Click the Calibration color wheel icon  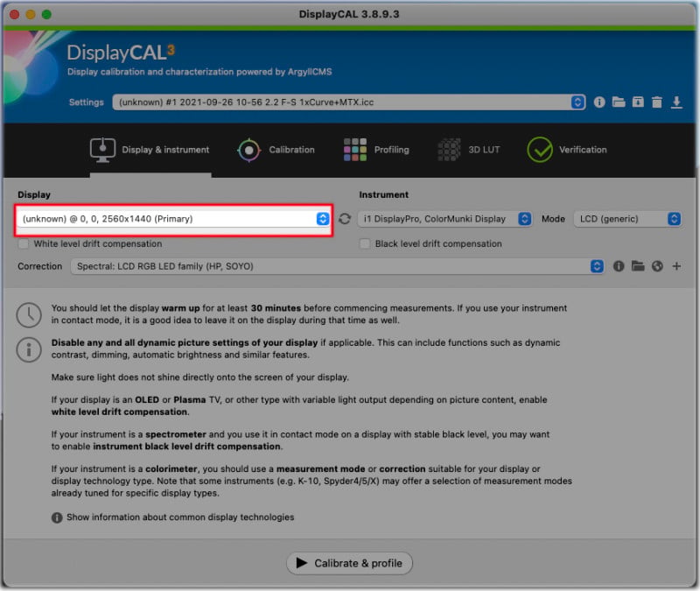pos(249,150)
